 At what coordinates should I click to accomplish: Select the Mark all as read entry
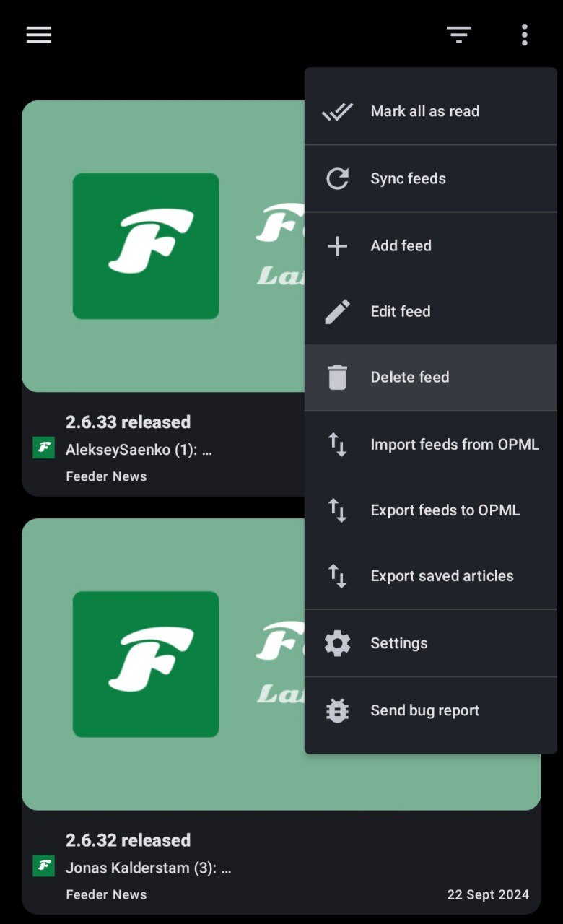click(x=424, y=111)
